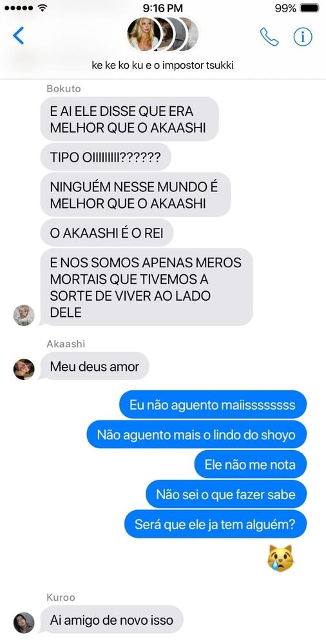Select message 'Meu deus amor'
326x644 pixels.
(x=95, y=366)
